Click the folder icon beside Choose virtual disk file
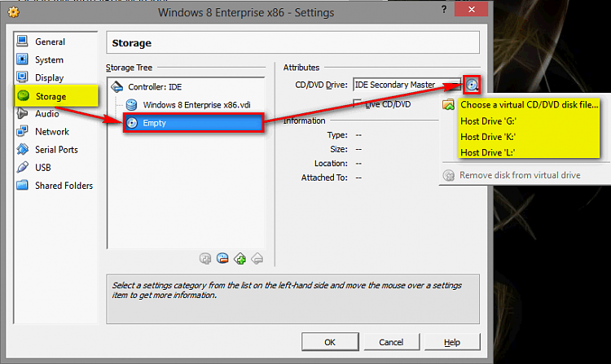The image size is (611, 364). [x=449, y=105]
